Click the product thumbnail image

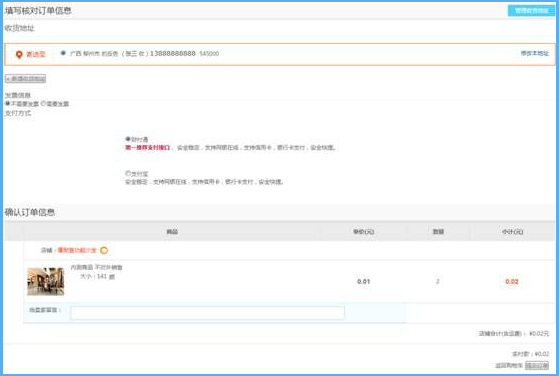tap(46, 282)
